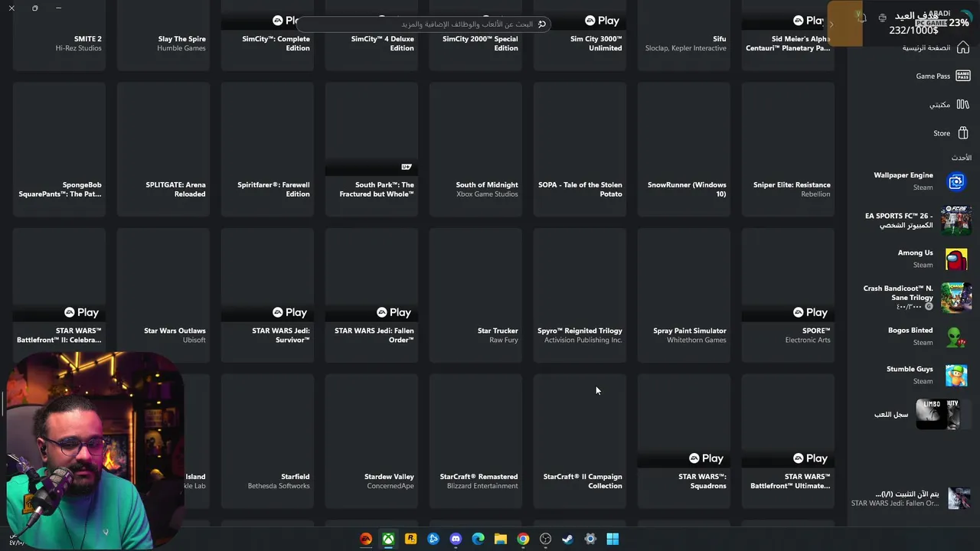Open File Explorer from the taskbar
This screenshot has height=551, width=980.
pyautogui.click(x=501, y=539)
